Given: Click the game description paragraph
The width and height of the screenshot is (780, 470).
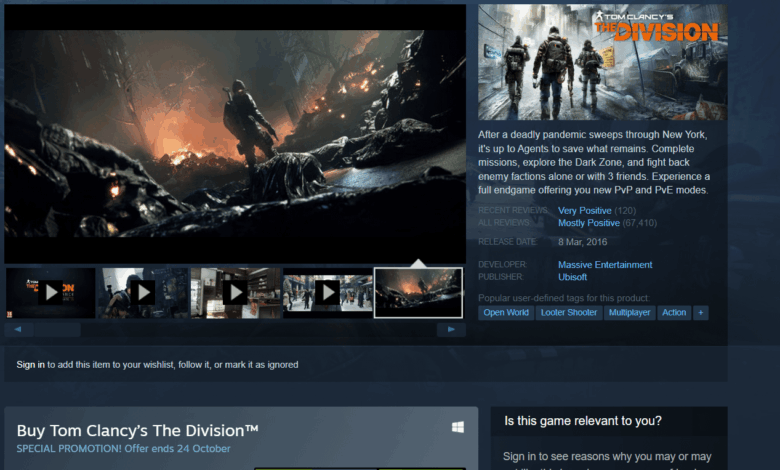Looking at the screenshot, I should 594,162.
